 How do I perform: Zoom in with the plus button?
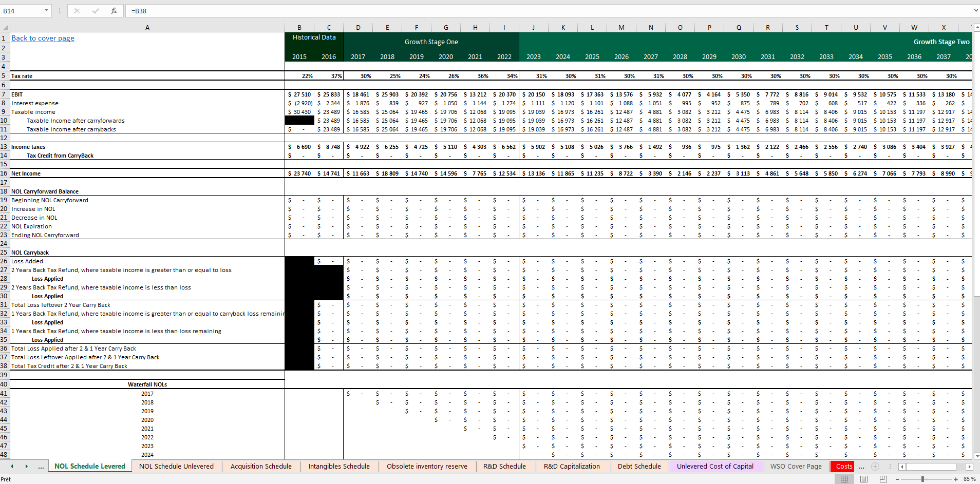(x=956, y=479)
